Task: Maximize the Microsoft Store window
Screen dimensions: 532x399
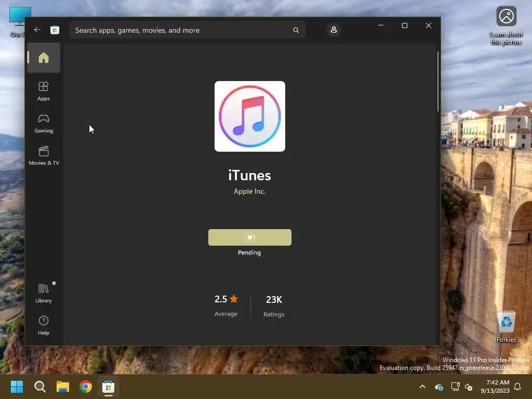Action: click(x=404, y=25)
